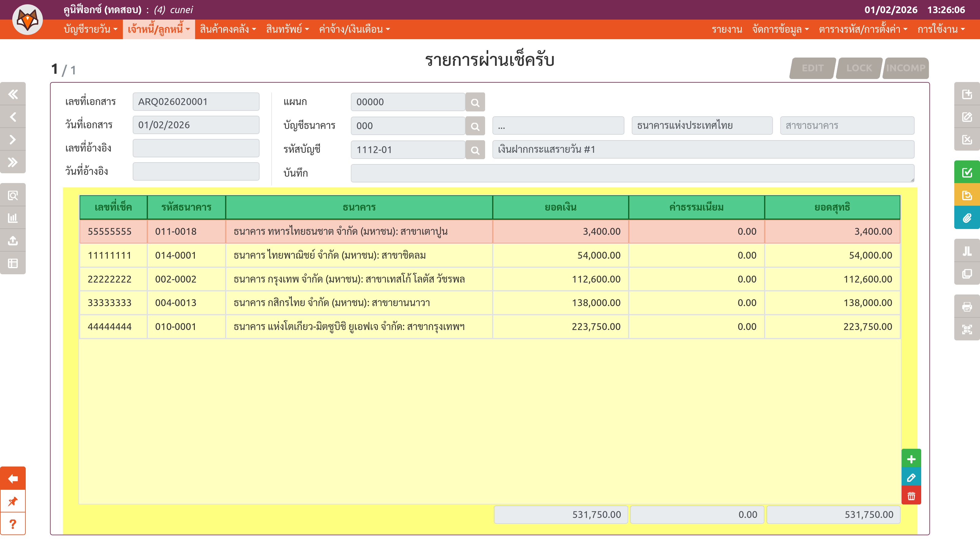Click the LOCK status button
Image resolution: width=980 pixels, height=551 pixels.
coord(859,68)
